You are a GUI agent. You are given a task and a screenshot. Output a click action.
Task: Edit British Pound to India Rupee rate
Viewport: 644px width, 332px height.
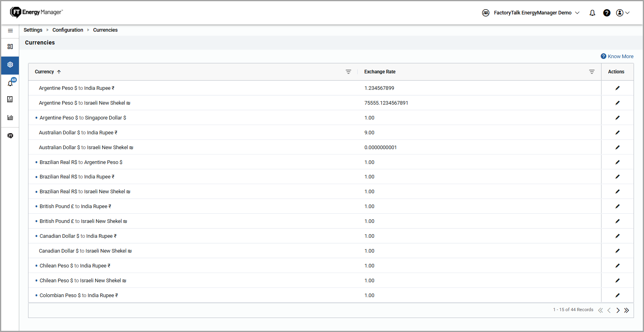tap(618, 206)
